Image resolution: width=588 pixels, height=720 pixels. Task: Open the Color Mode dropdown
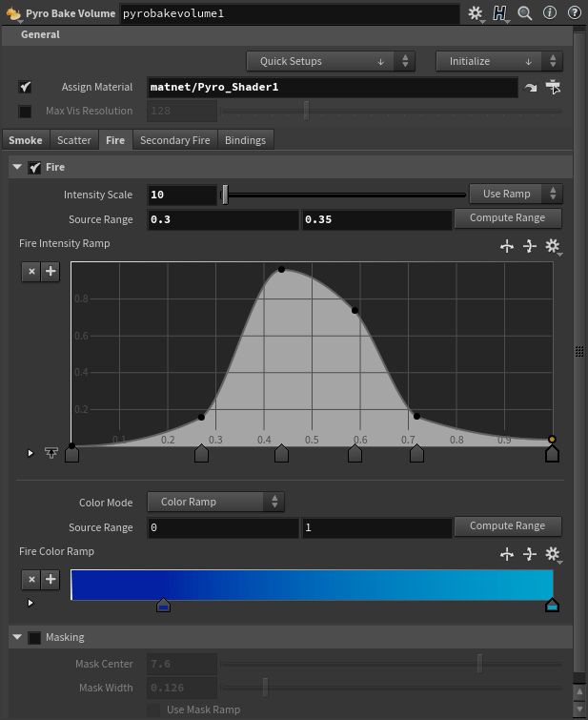[215, 502]
